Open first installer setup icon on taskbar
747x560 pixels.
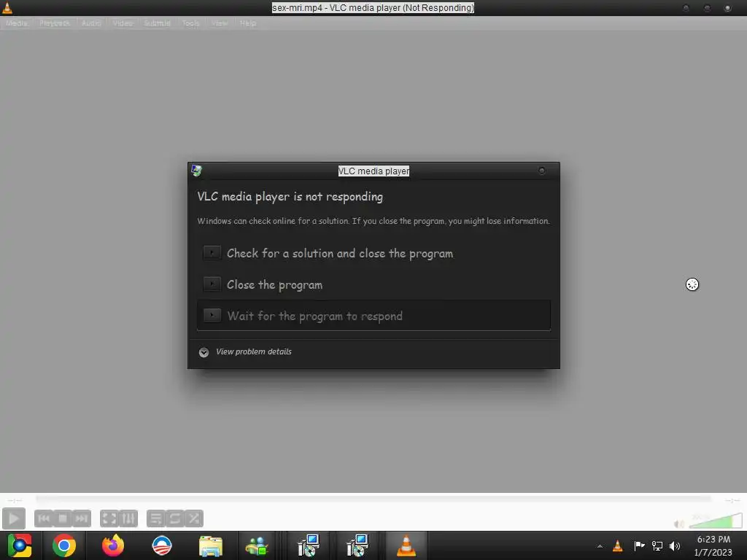click(309, 545)
